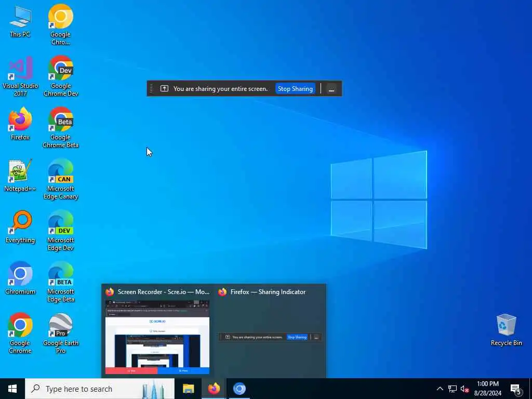Select the Google Chrome Dev shortcut

pyautogui.click(x=61, y=77)
